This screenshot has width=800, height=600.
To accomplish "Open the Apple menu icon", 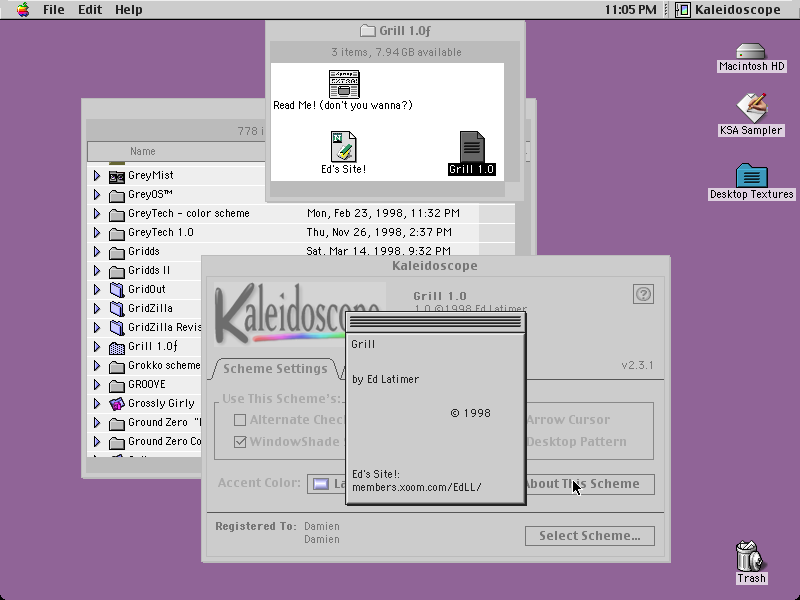I will (22, 9).
